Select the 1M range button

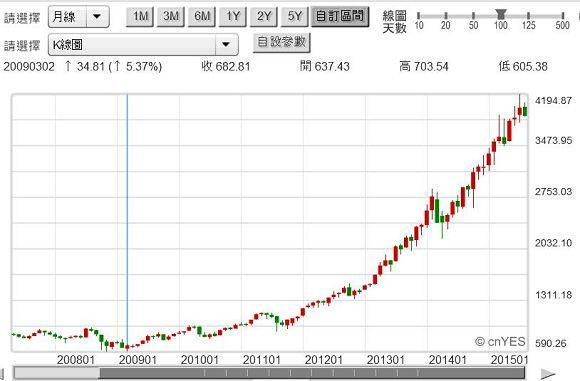[x=139, y=17]
